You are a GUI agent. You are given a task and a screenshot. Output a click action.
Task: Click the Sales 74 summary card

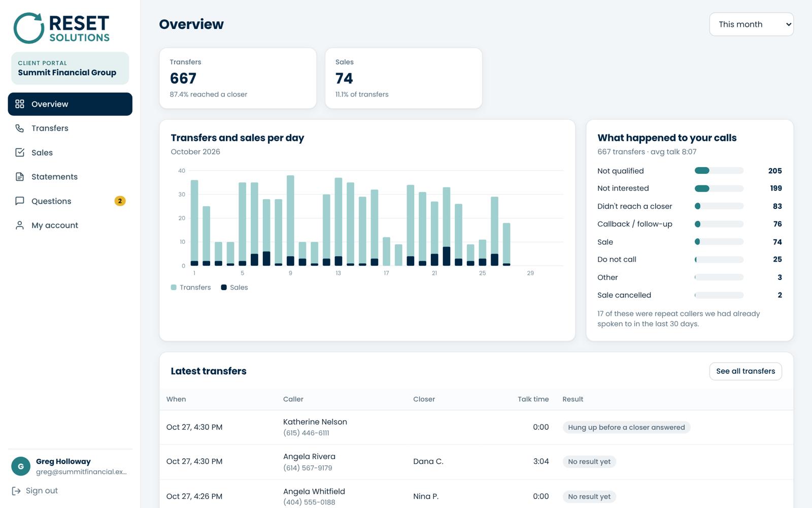tap(403, 78)
